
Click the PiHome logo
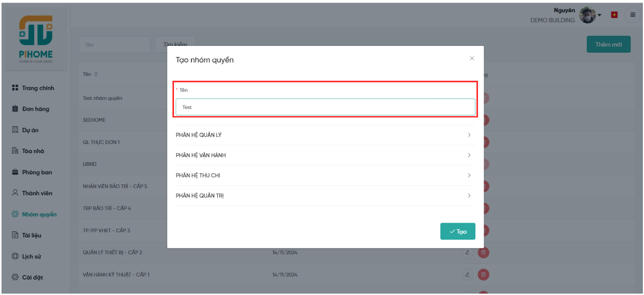pyautogui.click(x=36, y=39)
